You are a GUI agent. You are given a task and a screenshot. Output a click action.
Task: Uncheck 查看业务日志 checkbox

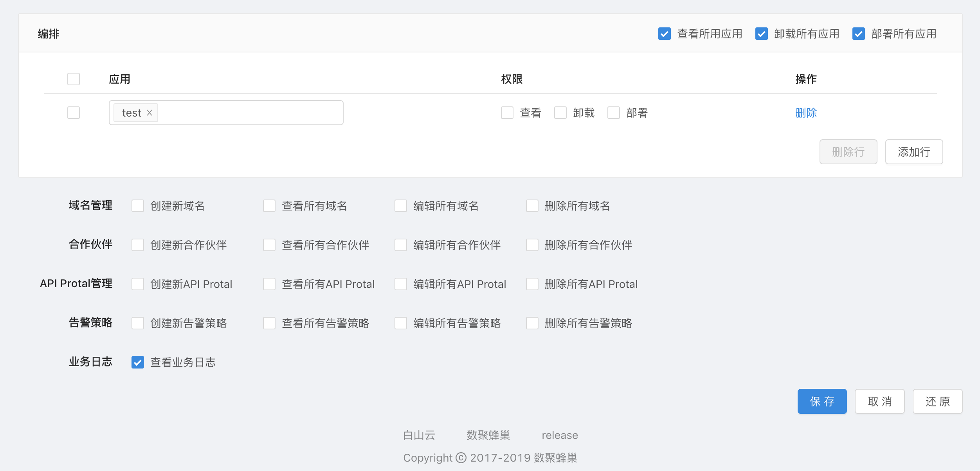coord(138,362)
